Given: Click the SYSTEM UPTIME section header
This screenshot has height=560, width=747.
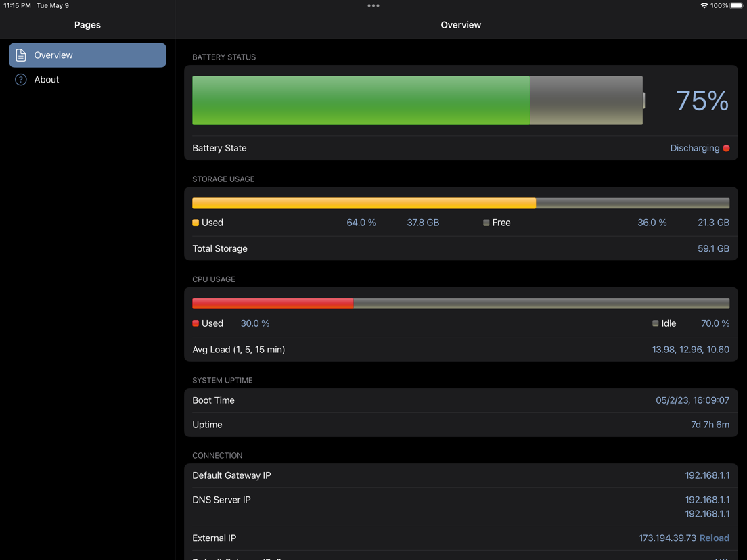Looking at the screenshot, I should point(223,381).
